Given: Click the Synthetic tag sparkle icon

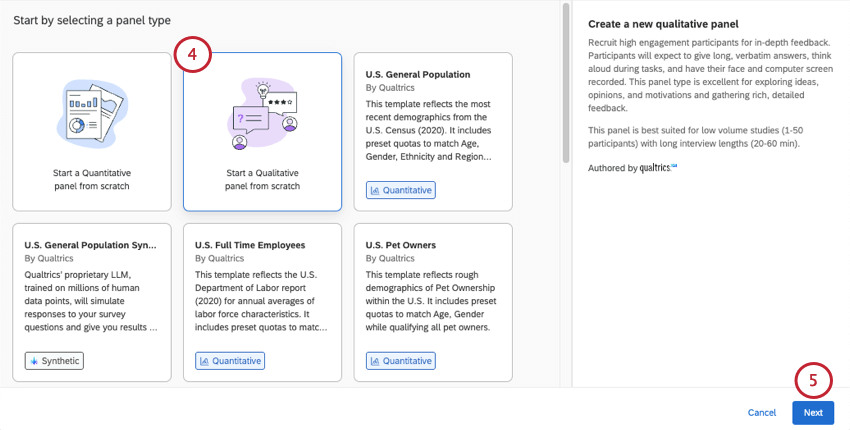Looking at the screenshot, I should 35,361.
